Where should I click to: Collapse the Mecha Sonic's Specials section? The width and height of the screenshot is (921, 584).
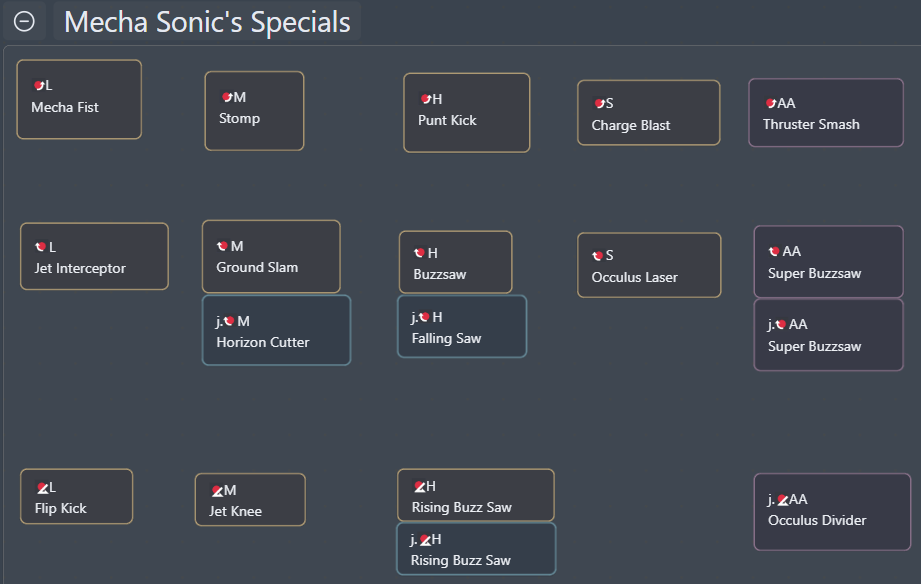point(24,22)
